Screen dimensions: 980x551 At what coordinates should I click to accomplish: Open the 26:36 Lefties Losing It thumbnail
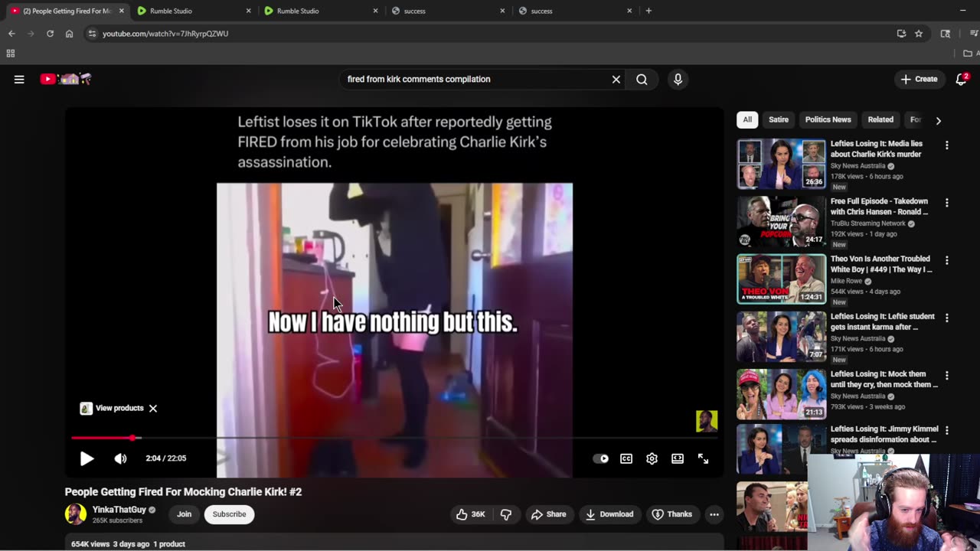tap(782, 164)
